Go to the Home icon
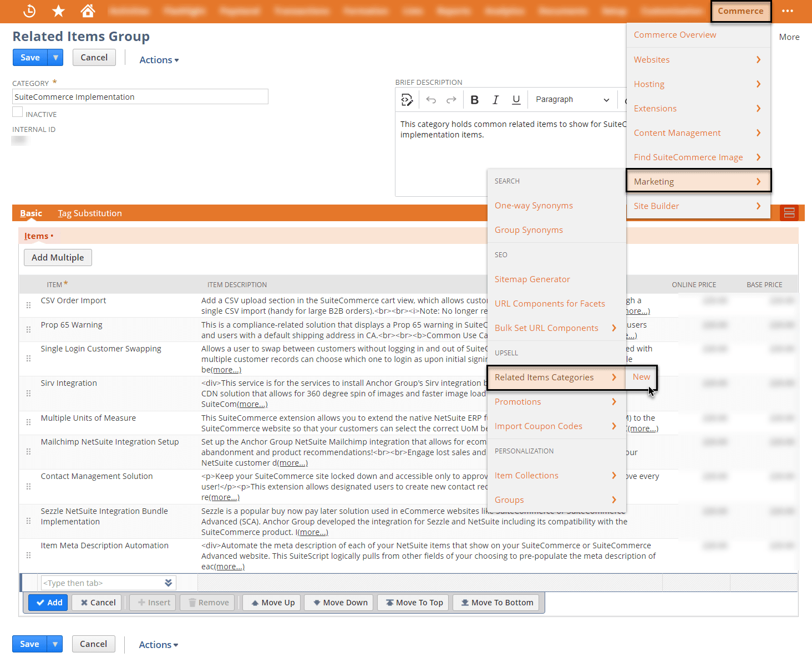The height and width of the screenshot is (663, 812). [88, 11]
